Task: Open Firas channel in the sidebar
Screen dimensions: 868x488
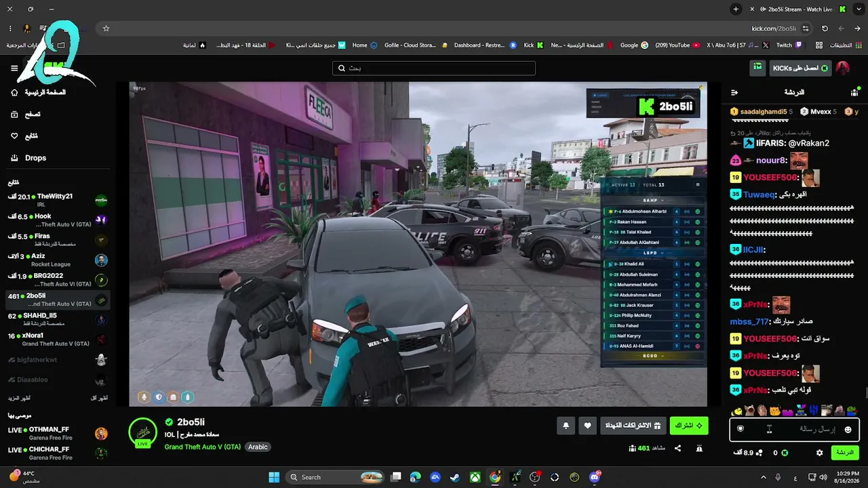Action: click(58, 240)
